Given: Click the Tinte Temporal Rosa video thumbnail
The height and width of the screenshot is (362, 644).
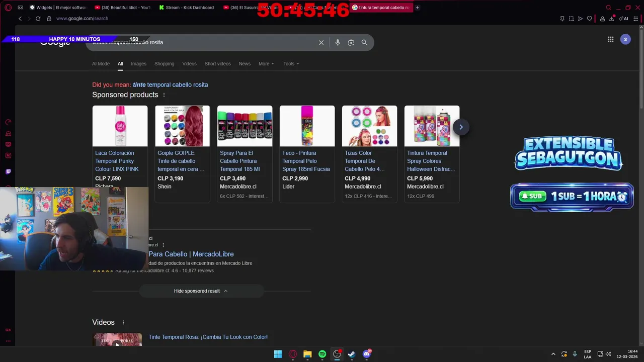Looking at the screenshot, I should click(117, 339).
